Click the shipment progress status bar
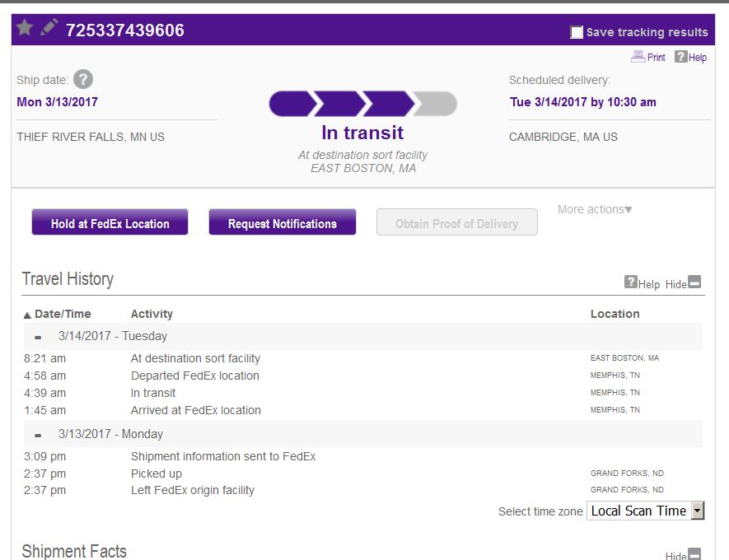This screenshot has height=560, width=729. coord(362,103)
